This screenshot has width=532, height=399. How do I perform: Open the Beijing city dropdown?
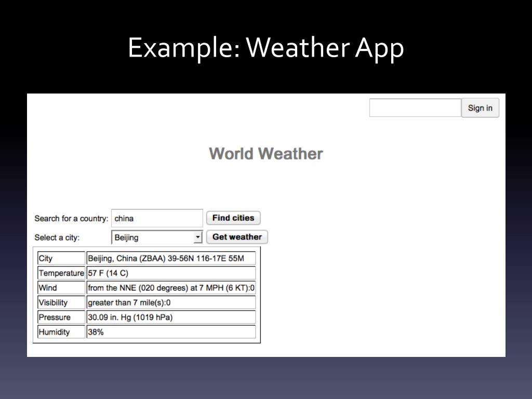tap(157, 237)
